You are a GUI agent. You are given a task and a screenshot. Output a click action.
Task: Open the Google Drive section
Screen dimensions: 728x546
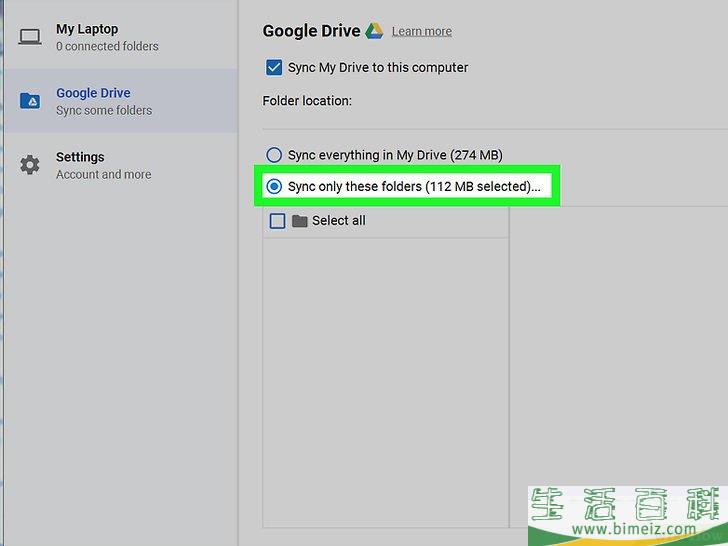(121, 101)
